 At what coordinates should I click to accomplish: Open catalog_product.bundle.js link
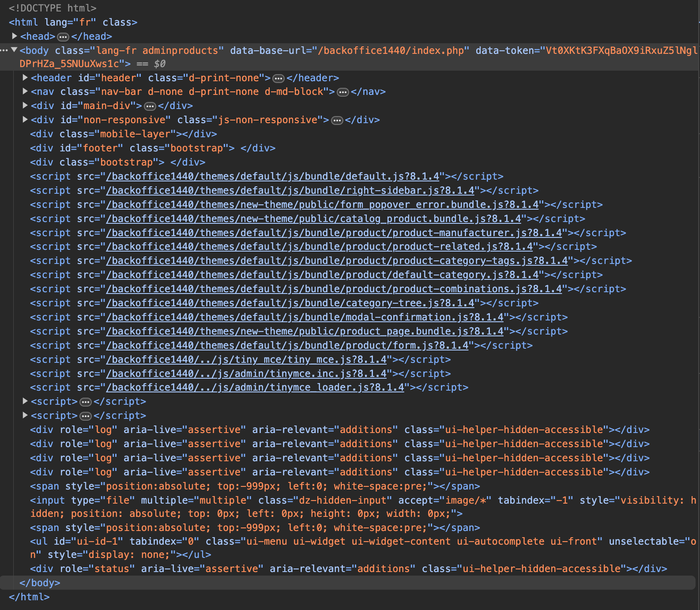click(314, 218)
